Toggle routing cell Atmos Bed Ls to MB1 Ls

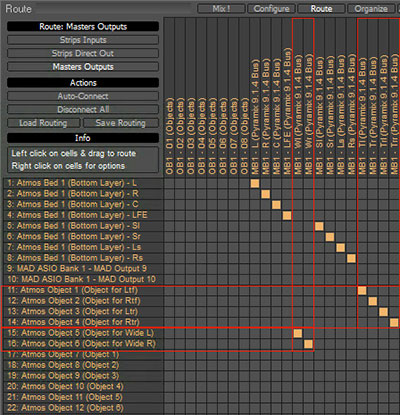341,248
